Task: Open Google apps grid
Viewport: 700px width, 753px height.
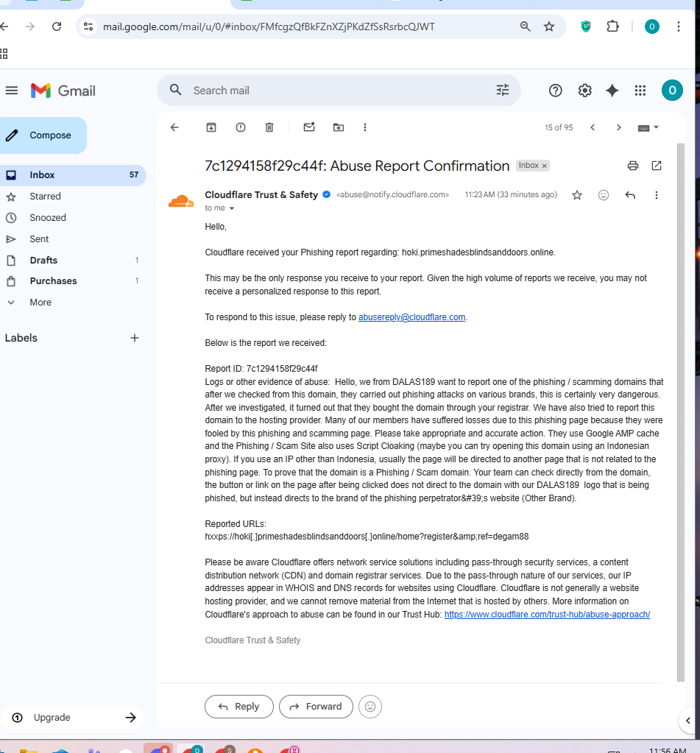Action: tap(640, 91)
